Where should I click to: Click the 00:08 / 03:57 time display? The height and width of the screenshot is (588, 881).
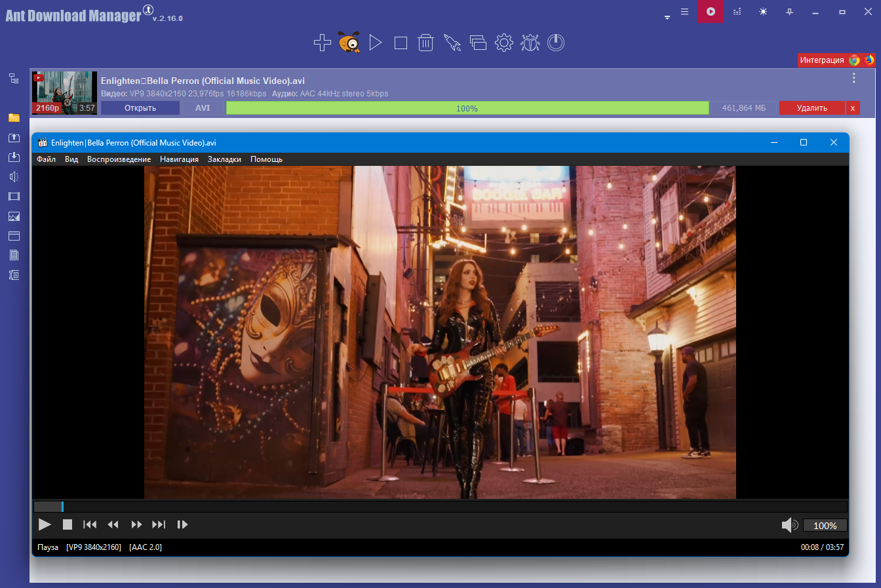click(822, 547)
